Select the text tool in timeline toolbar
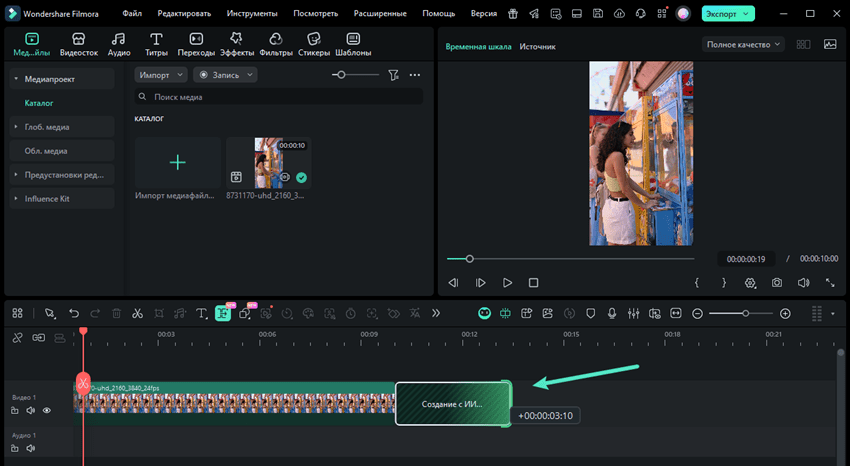The height and width of the screenshot is (466, 850). pos(201,314)
